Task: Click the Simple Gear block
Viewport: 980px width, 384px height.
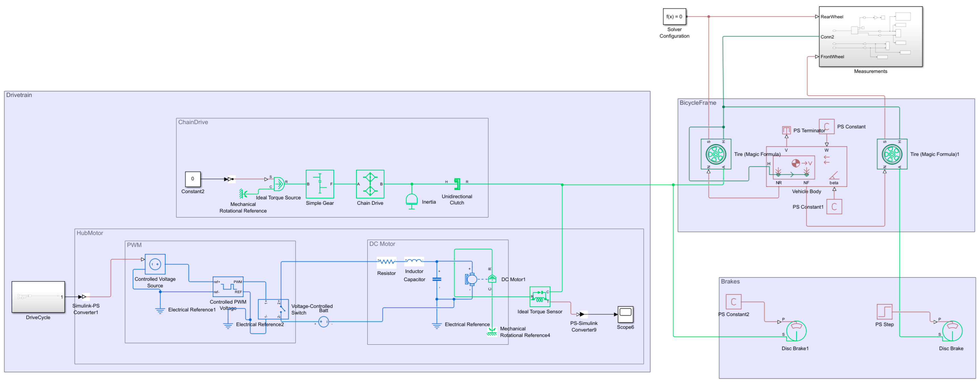Action: click(320, 184)
